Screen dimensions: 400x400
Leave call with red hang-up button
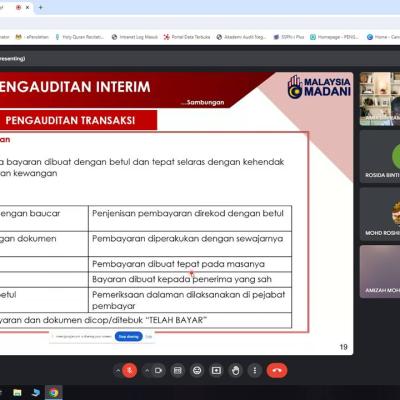(x=277, y=370)
